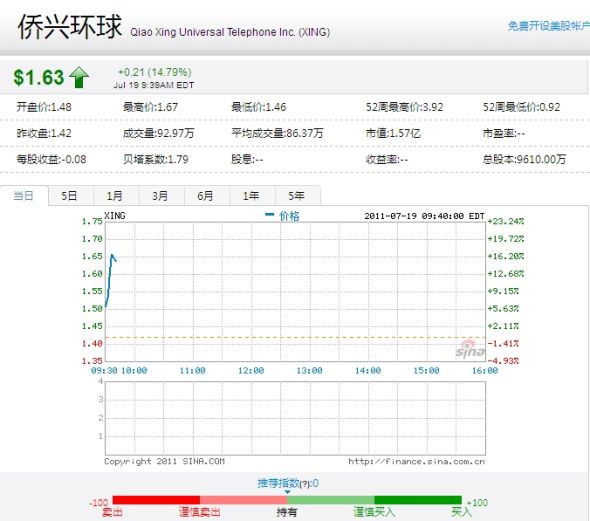Click the 侨兴环球 company title
The height and width of the screenshot is (521, 590).
tap(70, 26)
